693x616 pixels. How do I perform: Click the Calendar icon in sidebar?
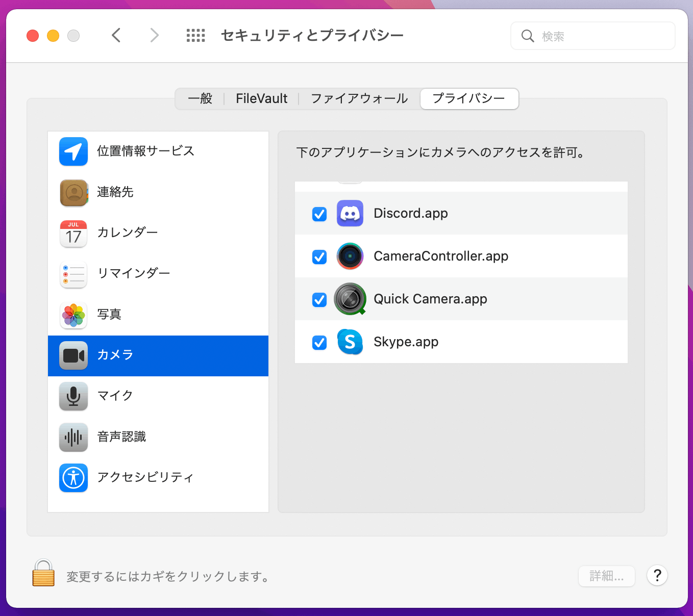(73, 233)
